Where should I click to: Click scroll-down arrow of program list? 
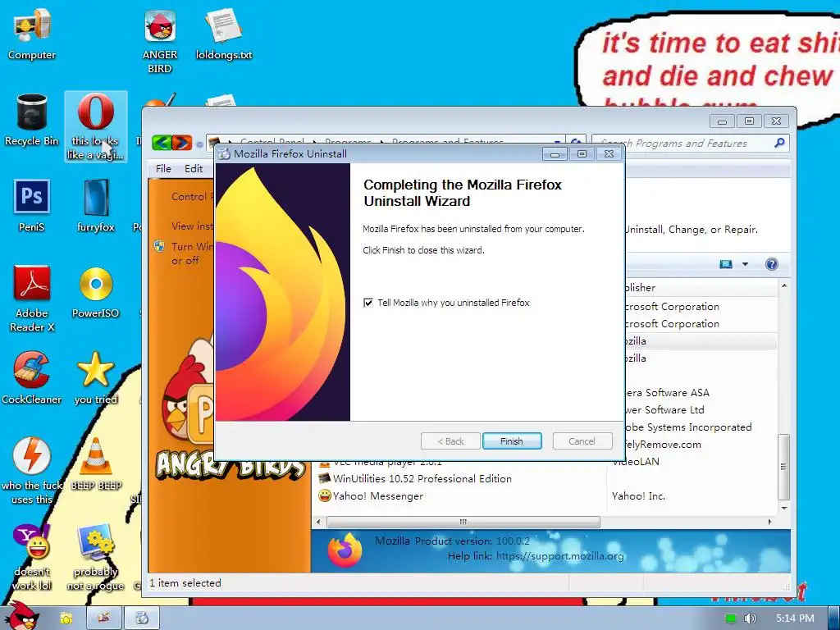click(783, 508)
